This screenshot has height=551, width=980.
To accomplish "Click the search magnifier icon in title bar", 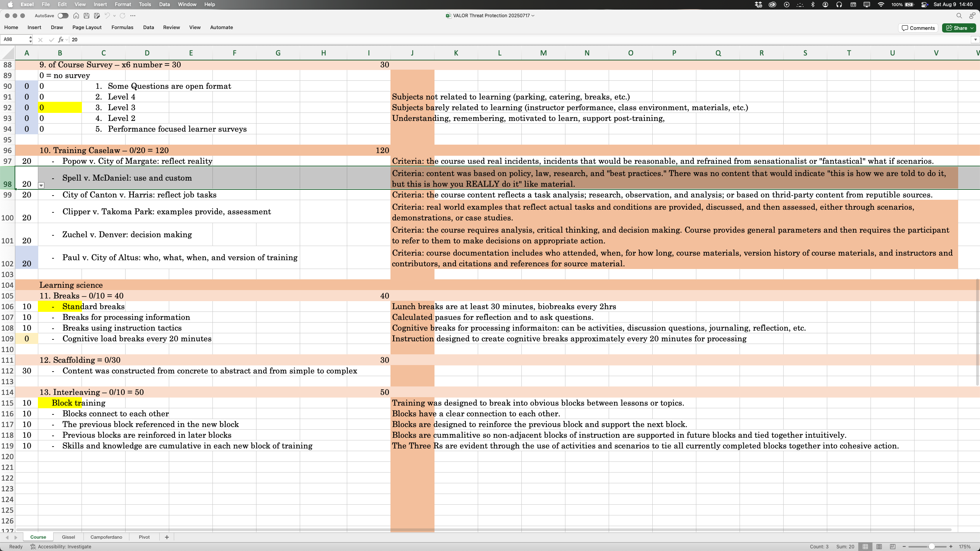I will coord(959,16).
